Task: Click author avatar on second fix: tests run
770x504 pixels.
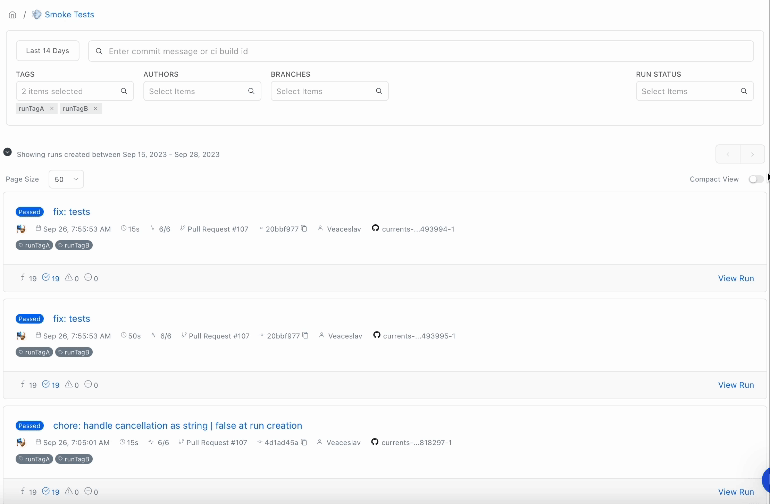Action: pos(21,336)
